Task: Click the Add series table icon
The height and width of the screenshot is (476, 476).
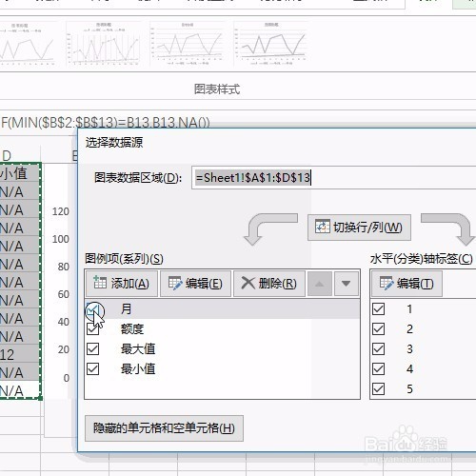Action: pos(100,283)
